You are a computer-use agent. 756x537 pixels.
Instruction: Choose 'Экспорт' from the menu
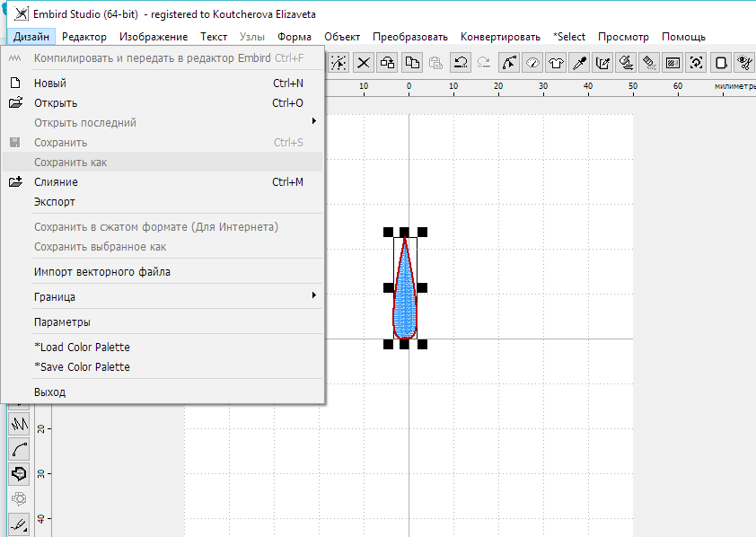[x=163, y=201]
